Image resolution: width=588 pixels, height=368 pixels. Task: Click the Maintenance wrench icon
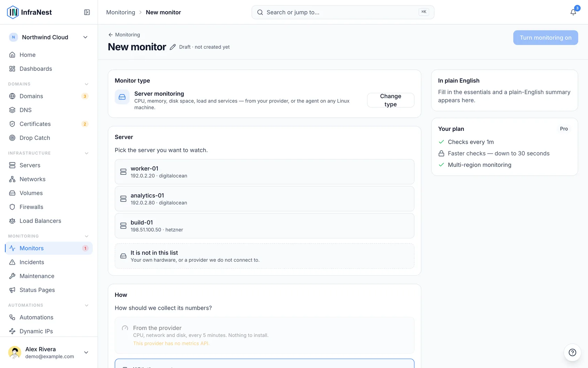12,276
